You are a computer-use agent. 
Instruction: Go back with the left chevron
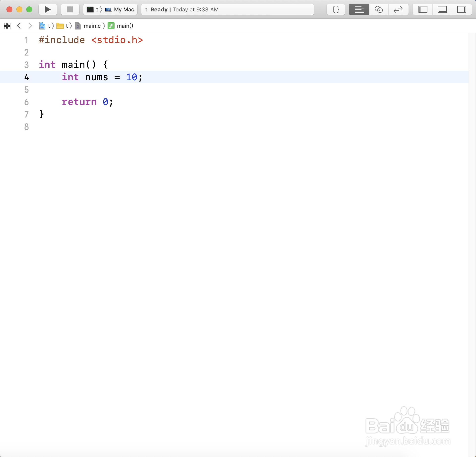(x=19, y=26)
